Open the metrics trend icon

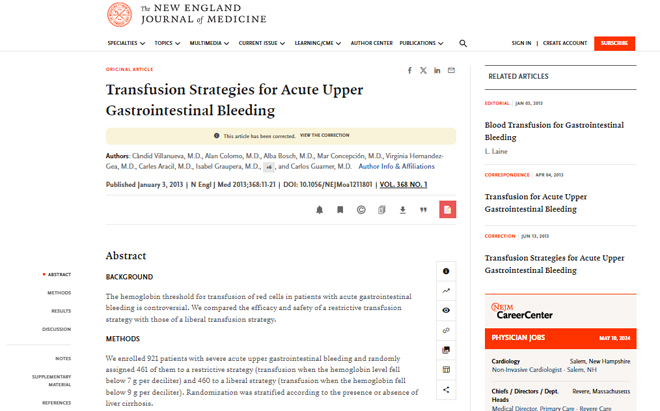click(x=446, y=291)
